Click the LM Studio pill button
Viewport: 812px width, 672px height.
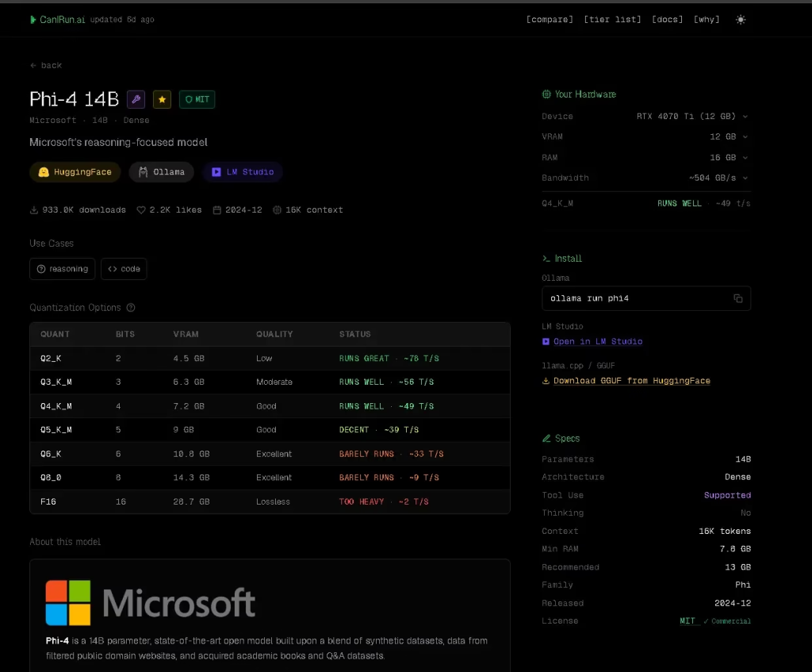click(243, 172)
